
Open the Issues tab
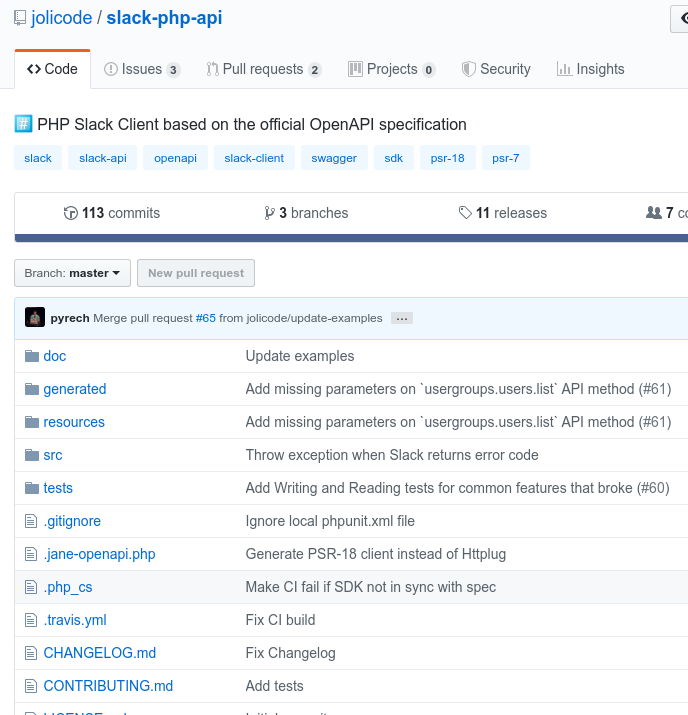pyautogui.click(x=142, y=69)
